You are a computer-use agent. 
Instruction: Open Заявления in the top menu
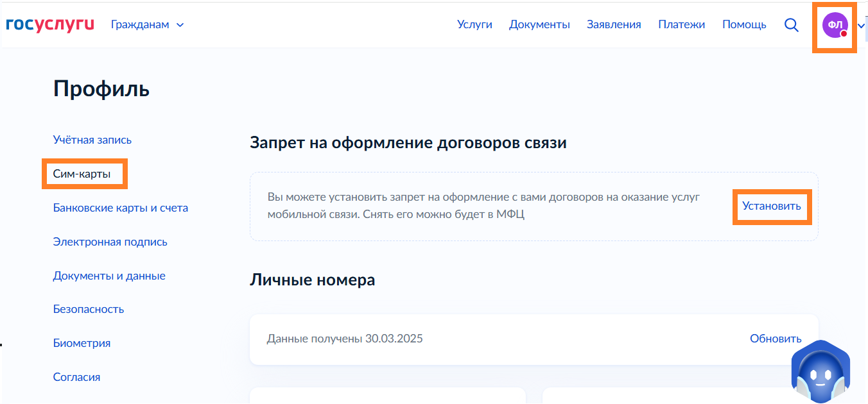point(614,24)
